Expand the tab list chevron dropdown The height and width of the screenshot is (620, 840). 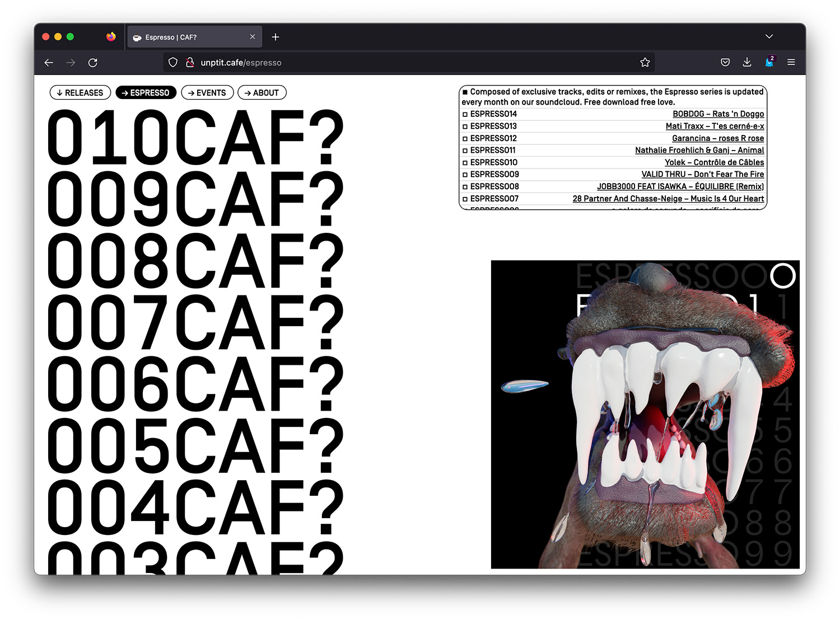click(769, 37)
